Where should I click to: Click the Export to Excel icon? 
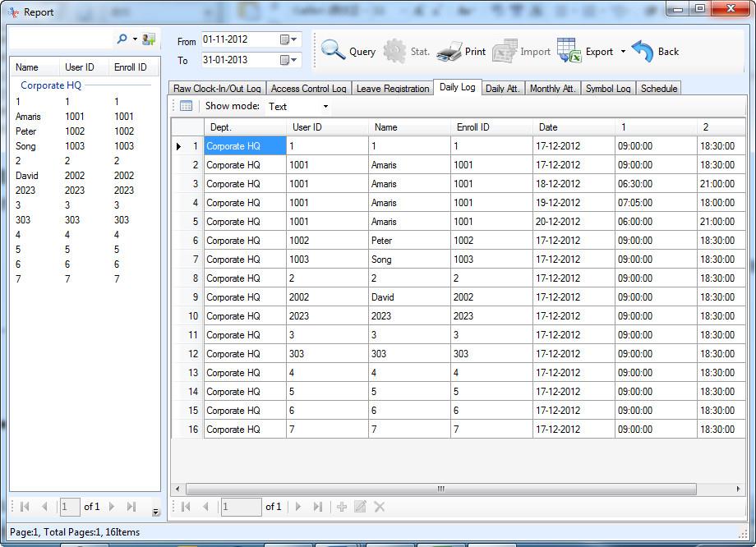click(x=569, y=51)
